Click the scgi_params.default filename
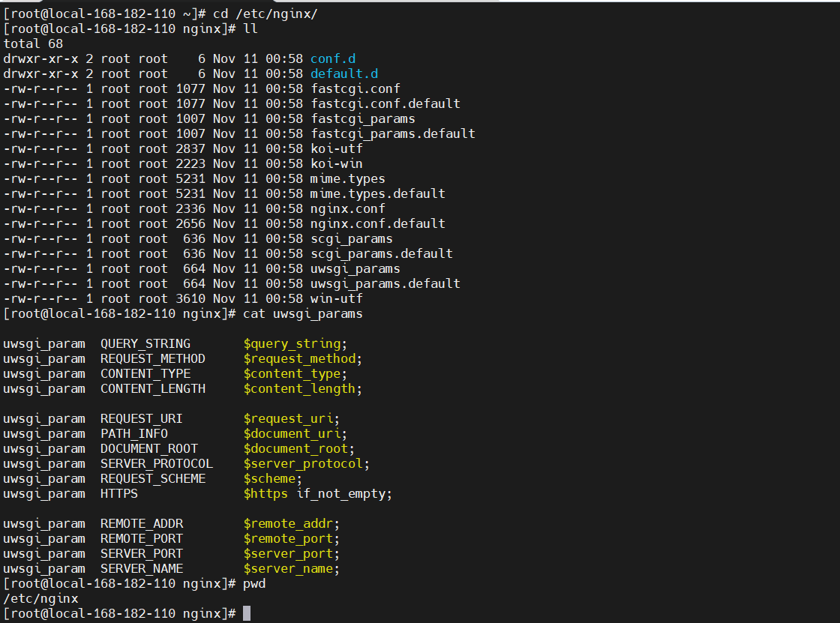 point(382,254)
